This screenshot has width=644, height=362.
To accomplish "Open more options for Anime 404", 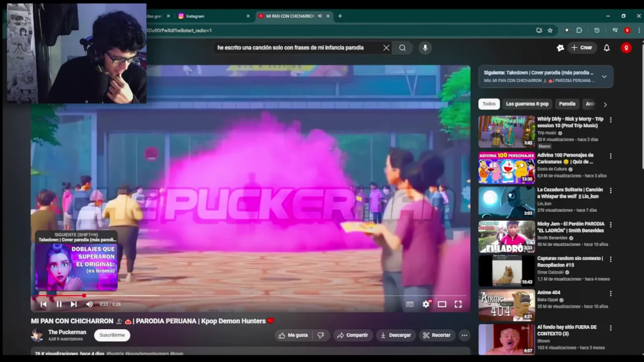I will [x=611, y=293].
